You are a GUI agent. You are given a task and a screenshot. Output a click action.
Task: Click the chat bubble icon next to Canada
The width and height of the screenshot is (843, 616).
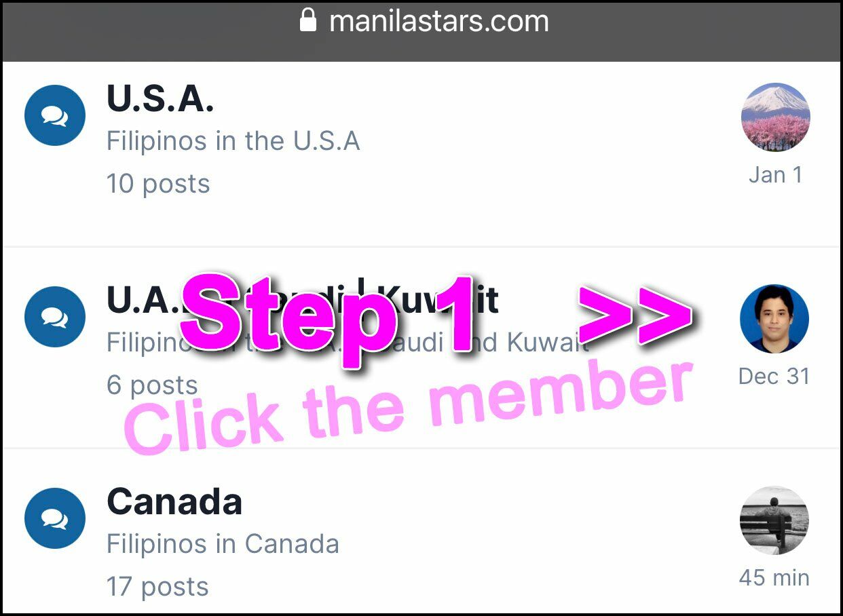pyautogui.click(x=55, y=518)
